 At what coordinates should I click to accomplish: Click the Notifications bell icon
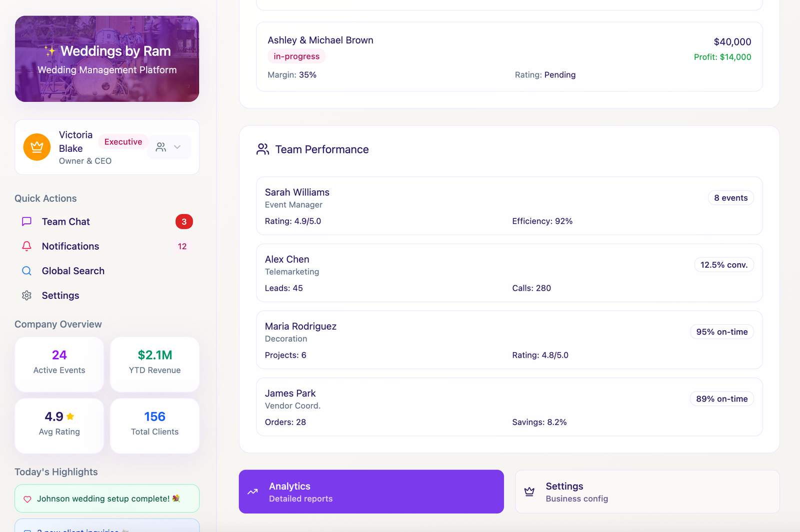coord(27,246)
